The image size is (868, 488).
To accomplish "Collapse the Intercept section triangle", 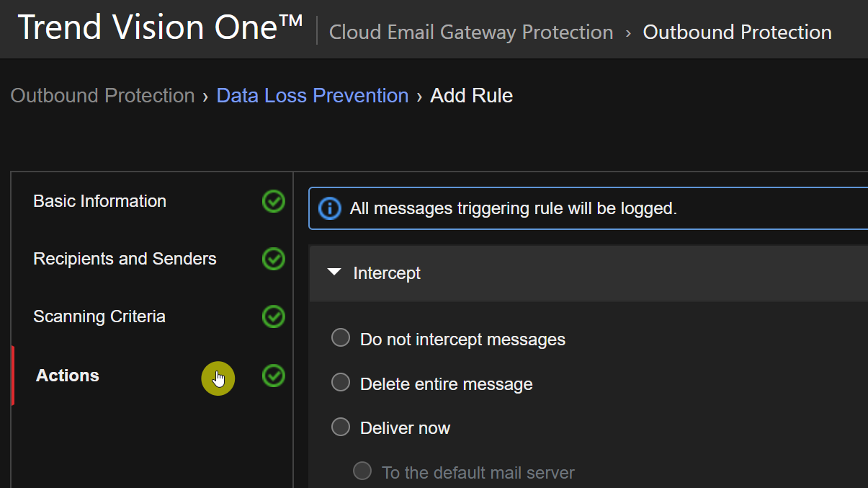I will 334,273.
